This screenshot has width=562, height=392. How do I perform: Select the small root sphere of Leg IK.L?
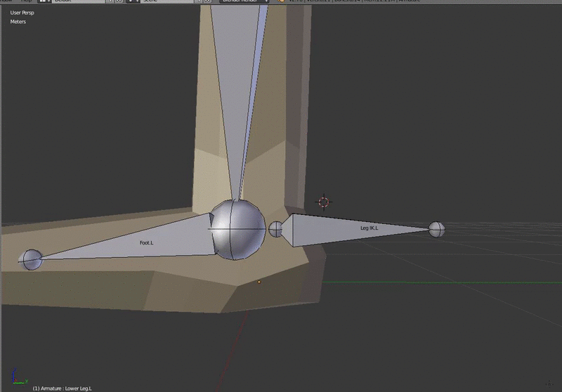(275, 229)
